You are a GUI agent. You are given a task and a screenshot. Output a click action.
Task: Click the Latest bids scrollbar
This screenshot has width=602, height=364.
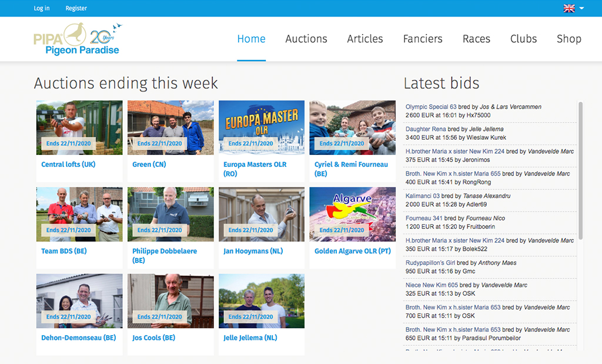click(580, 171)
